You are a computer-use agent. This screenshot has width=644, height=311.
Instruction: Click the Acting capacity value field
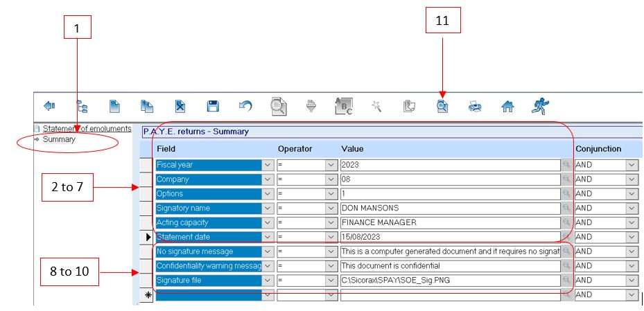449,223
